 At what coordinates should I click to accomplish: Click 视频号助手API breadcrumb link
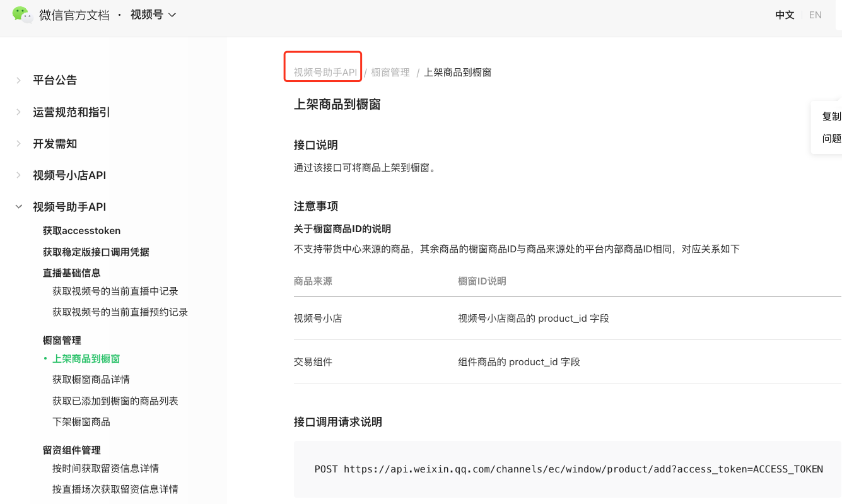coord(325,73)
